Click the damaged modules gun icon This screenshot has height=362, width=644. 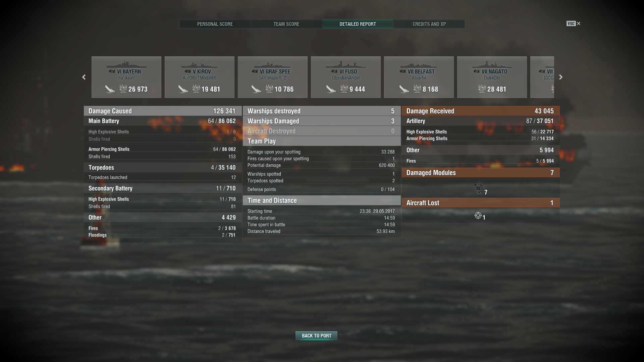[479, 188]
